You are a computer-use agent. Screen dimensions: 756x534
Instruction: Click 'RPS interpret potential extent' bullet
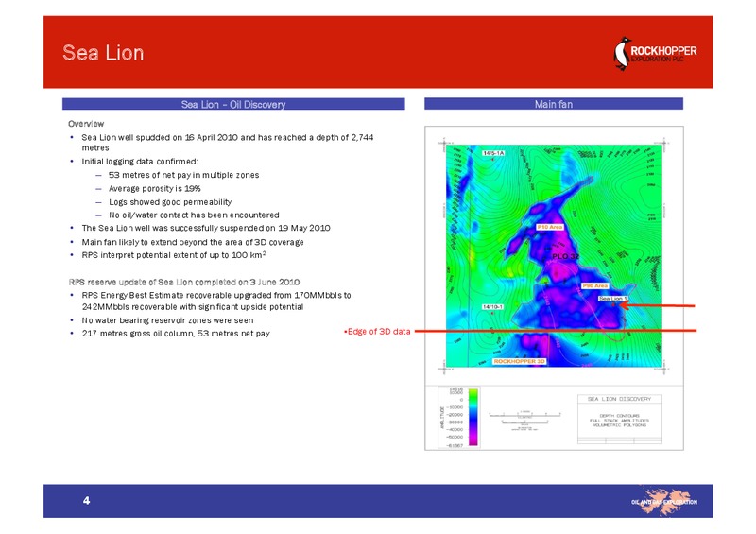[174, 254]
